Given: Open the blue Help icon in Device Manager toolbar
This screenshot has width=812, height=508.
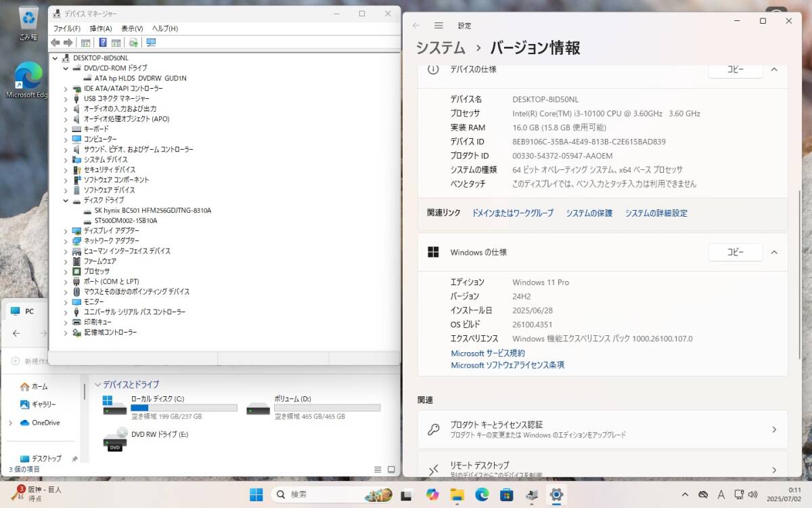Looking at the screenshot, I should (103, 43).
